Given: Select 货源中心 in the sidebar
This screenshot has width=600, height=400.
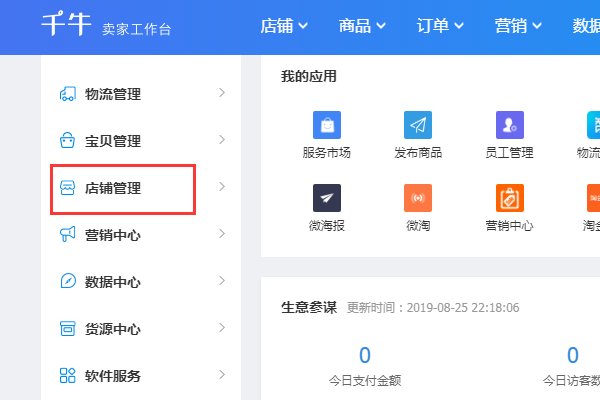Looking at the screenshot, I should click(113, 329).
